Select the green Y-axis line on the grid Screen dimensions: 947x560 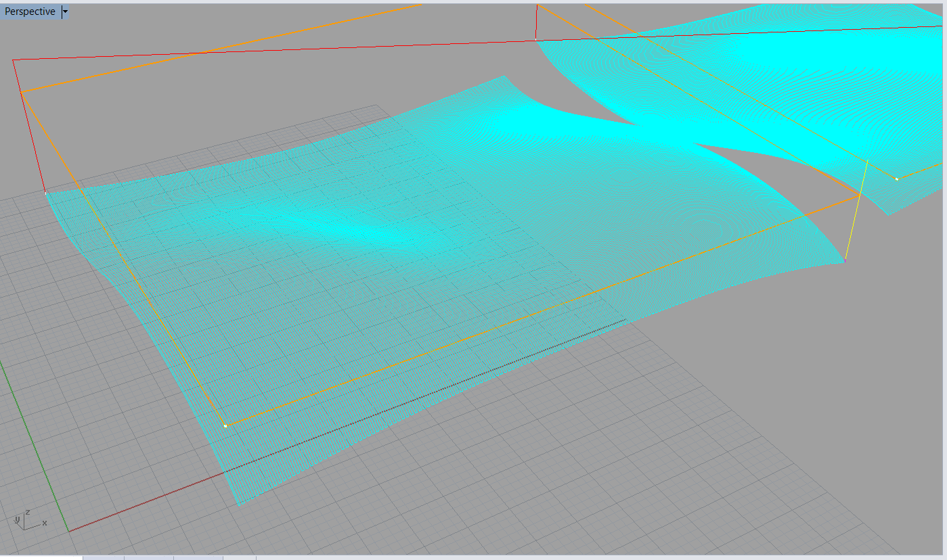pos(34,446)
